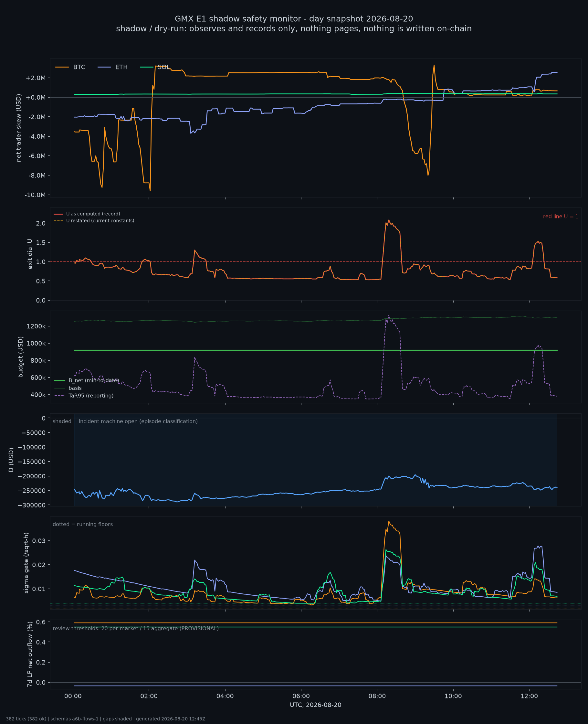The height and width of the screenshot is (724, 588).
Task: Click the BTC legend line sample
Action: click(x=62, y=68)
